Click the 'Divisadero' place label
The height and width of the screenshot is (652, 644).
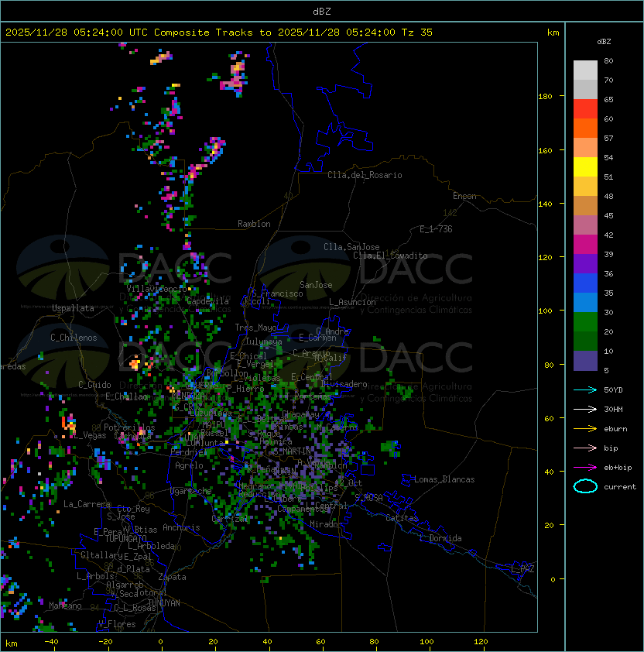click(344, 384)
